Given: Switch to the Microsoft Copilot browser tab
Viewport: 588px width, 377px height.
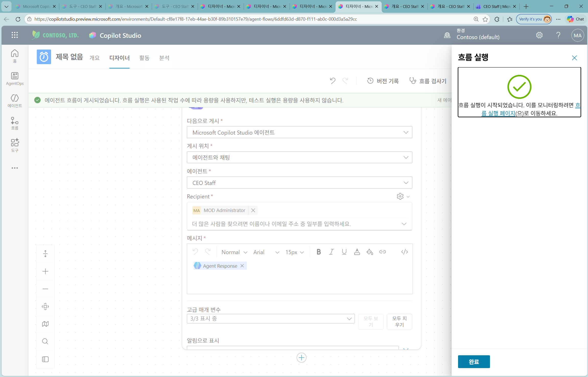Looking at the screenshot, I should click(36, 6).
